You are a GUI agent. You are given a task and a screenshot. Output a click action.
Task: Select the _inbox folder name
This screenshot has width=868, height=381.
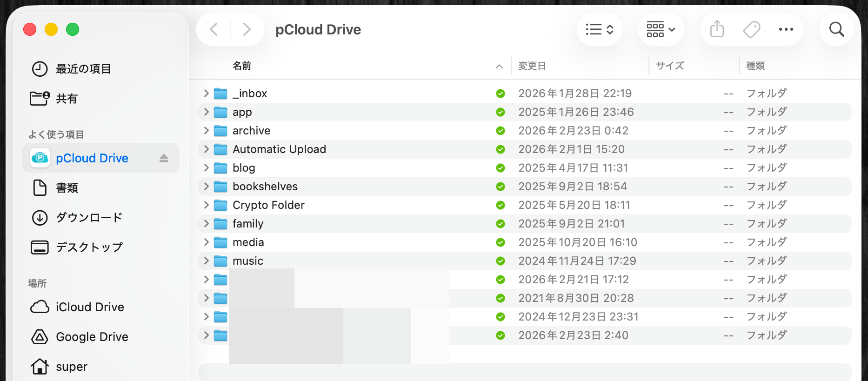pos(250,94)
